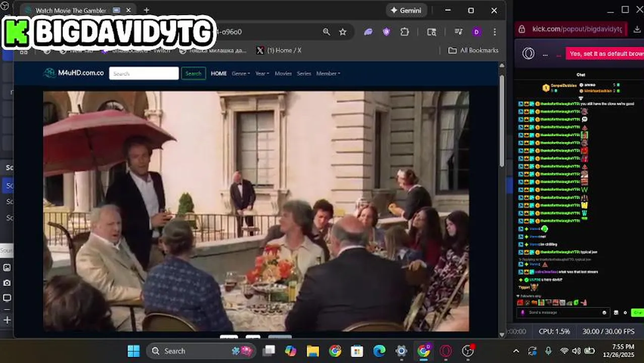
Task: Click the zoom magnifier icon in address bar
Action: point(327,32)
